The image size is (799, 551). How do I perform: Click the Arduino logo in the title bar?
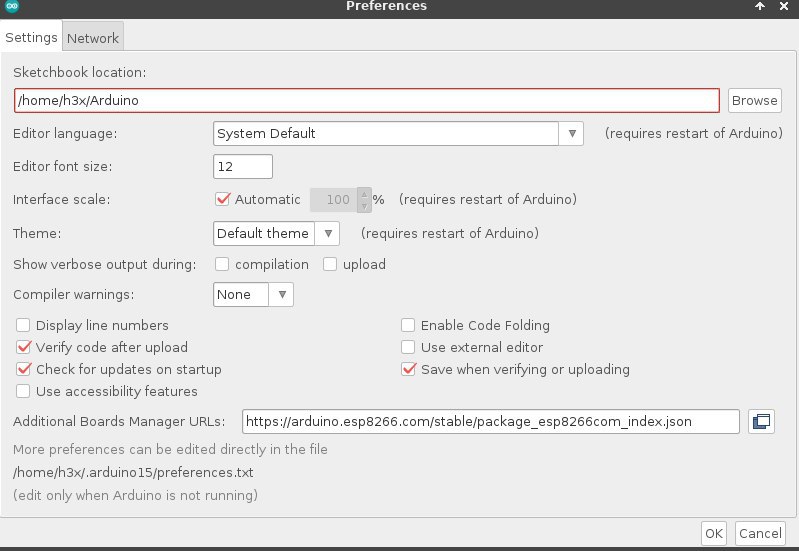pos(12,6)
